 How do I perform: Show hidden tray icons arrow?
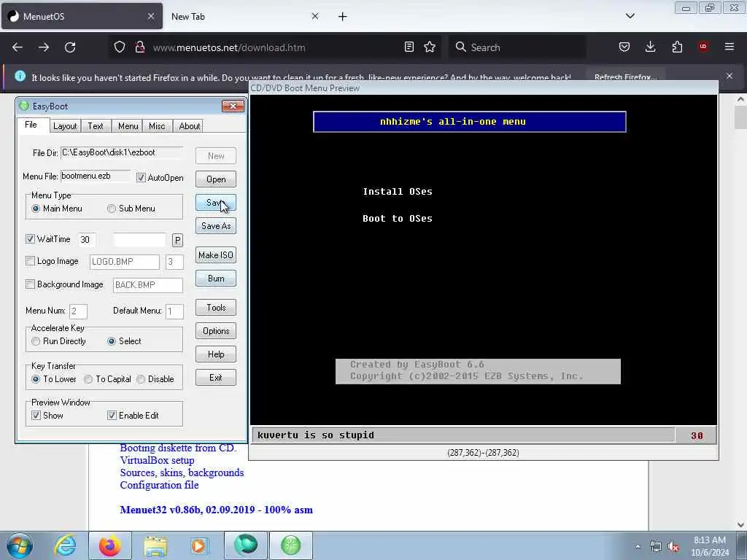pyautogui.click(x=638, y=547)
